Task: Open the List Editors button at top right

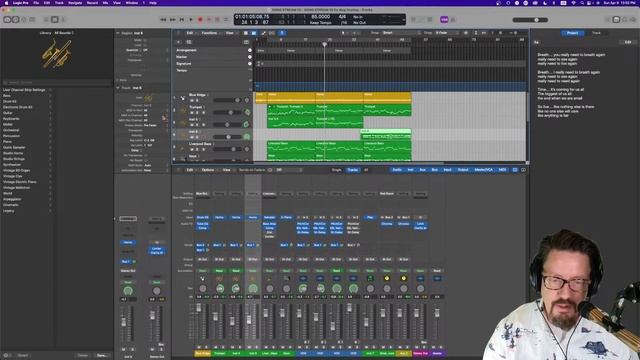Action: [x=608, y=20]
